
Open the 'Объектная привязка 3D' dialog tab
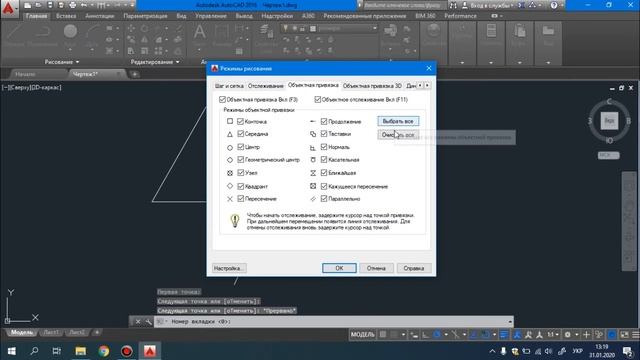pyautogui.click(x=372, y=86)
